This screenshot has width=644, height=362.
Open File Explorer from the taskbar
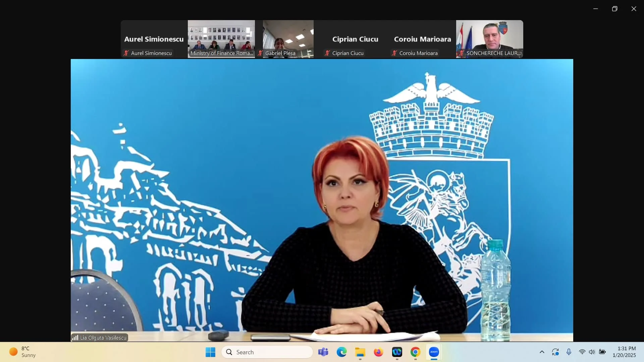pyautogui.click(x=360, y=352)
